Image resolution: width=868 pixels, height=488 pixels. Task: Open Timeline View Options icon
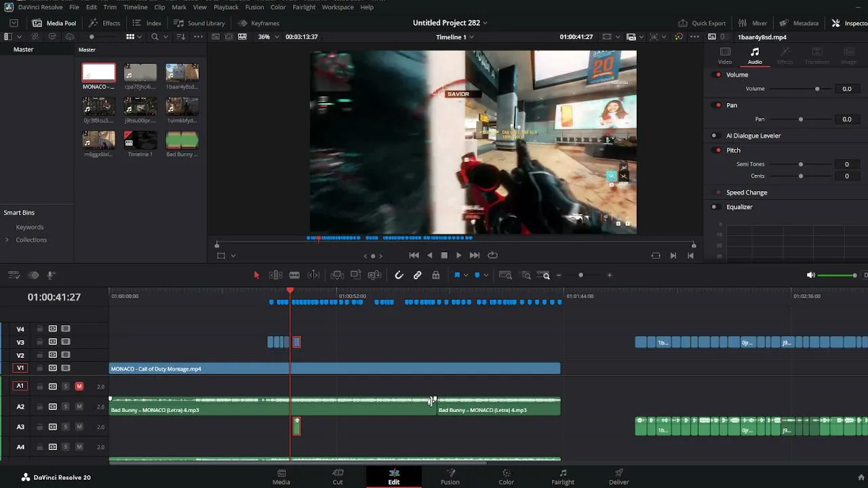(x=14, y=275)
